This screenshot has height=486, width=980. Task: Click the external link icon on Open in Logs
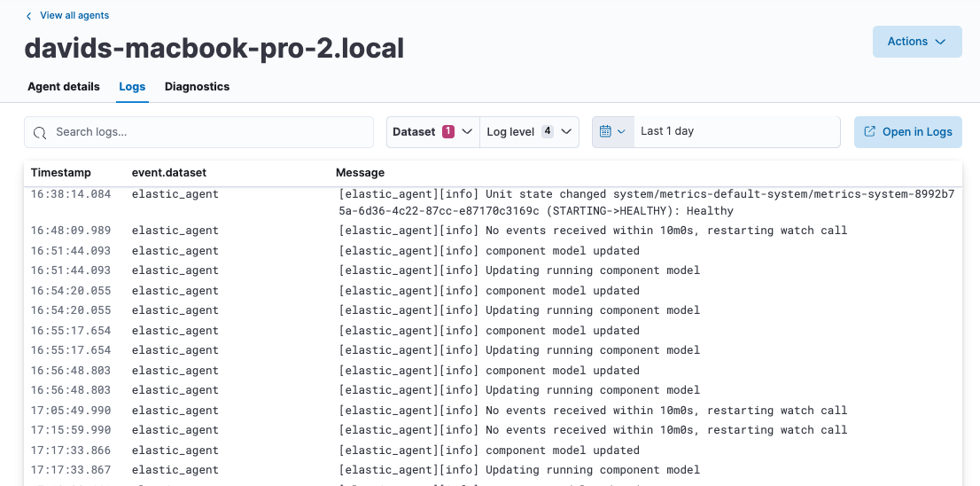pos(868,132)
